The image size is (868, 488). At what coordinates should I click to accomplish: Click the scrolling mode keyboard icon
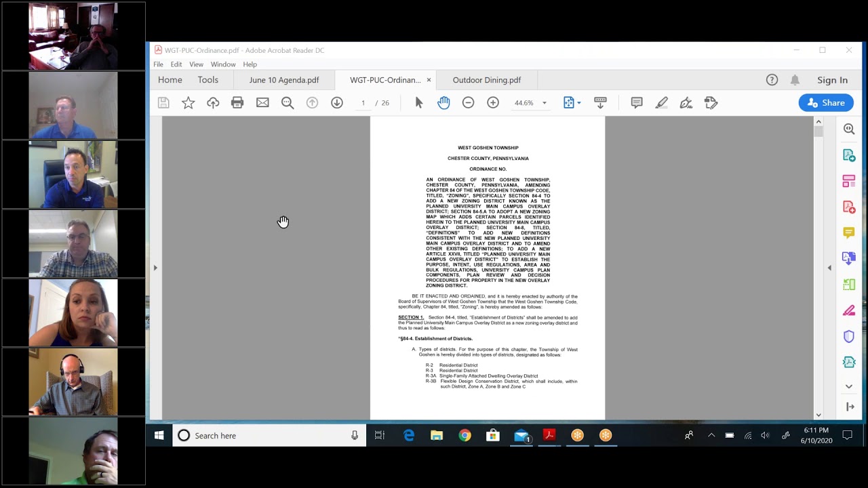coord(600,103)
